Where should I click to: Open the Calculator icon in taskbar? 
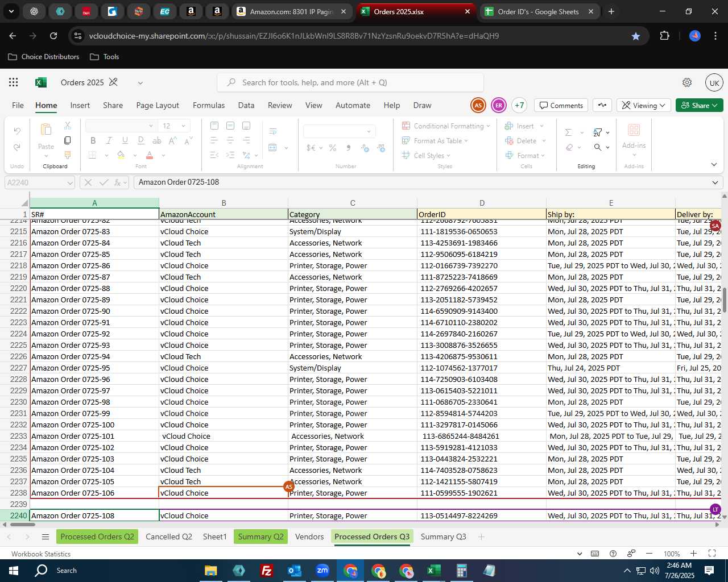(461, 571)
